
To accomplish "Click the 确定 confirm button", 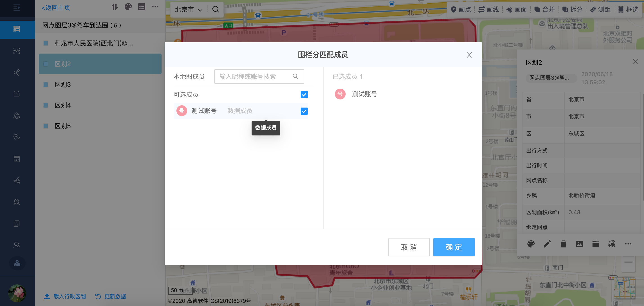I will click(x=454, y=247).
